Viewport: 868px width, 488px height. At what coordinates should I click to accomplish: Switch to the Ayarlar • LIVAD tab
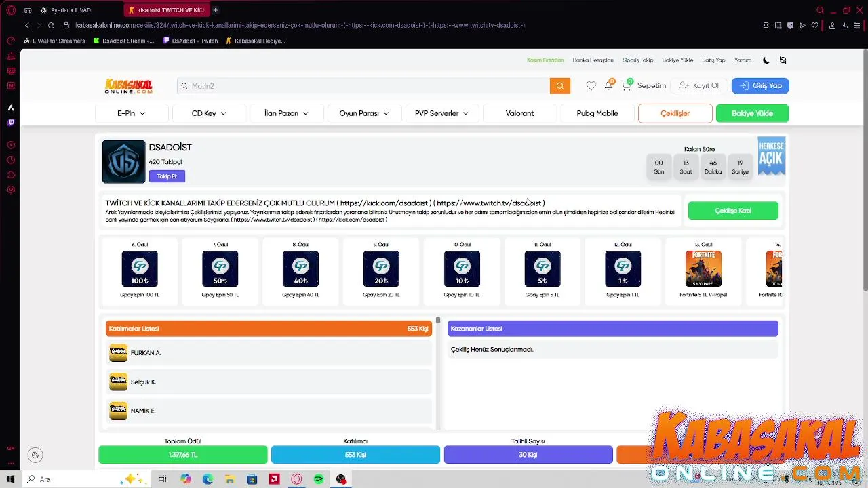71,10
